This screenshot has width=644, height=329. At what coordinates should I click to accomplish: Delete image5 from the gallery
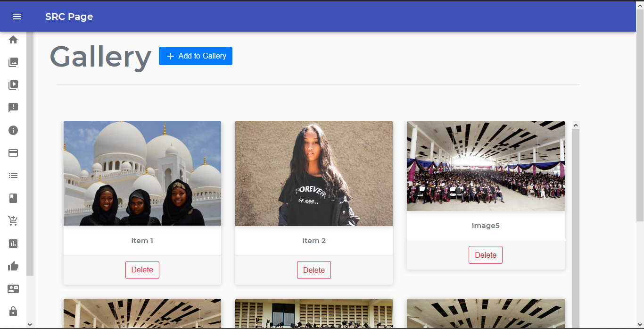pyautogui.click(x=486, y=255)
